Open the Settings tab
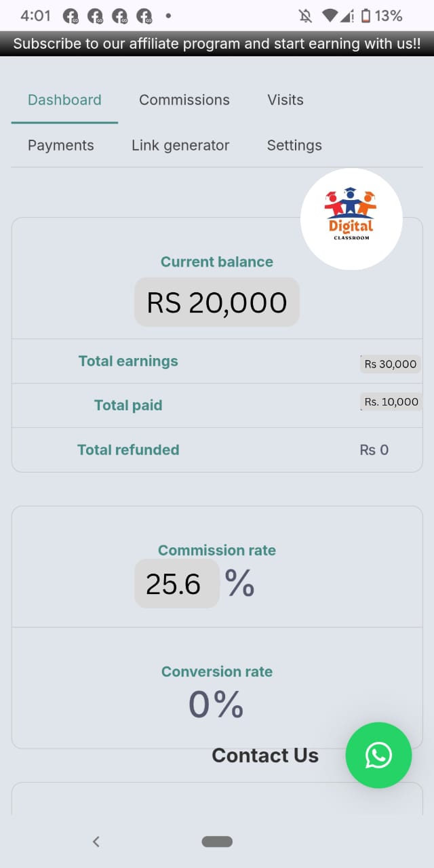This screenshot has height=868, width=434. coord(294,145)
